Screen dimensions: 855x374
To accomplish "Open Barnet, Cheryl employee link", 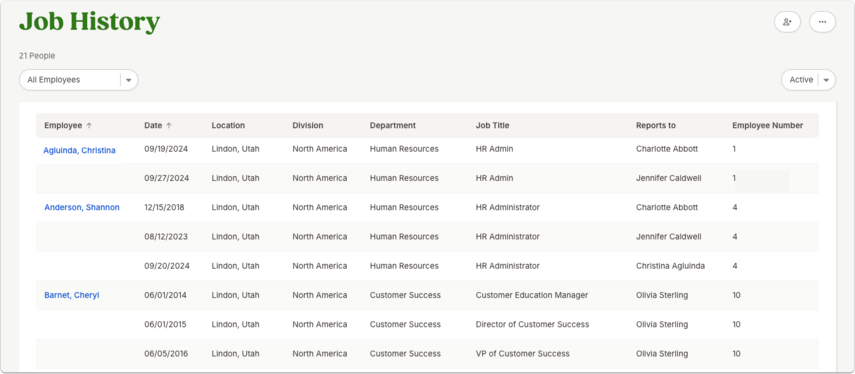I will pos(71,295).
